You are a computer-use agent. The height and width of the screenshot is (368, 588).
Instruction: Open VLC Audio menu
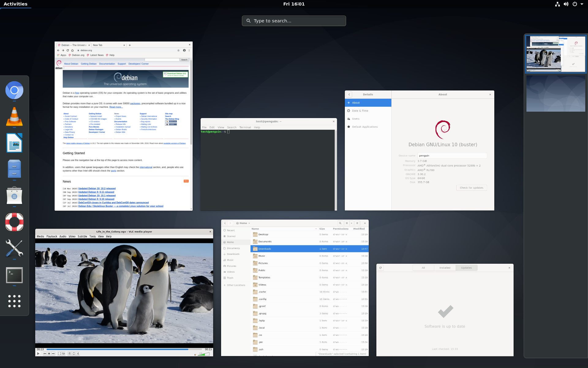[x=63, y=236]
